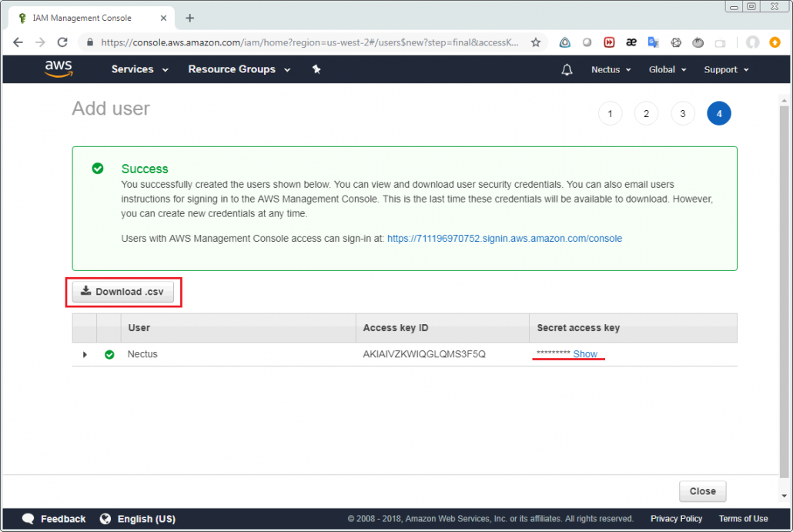Expand the Nectus user row details

85,354
